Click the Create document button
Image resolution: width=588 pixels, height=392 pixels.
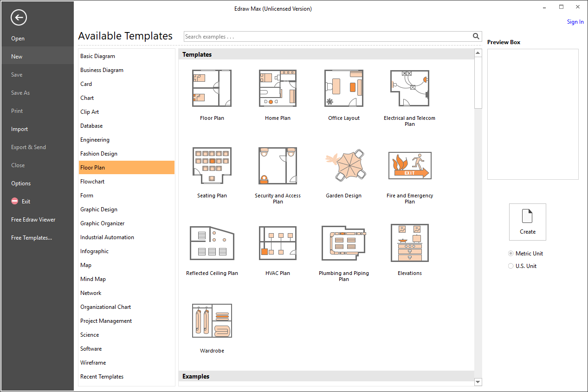(528, 222)
